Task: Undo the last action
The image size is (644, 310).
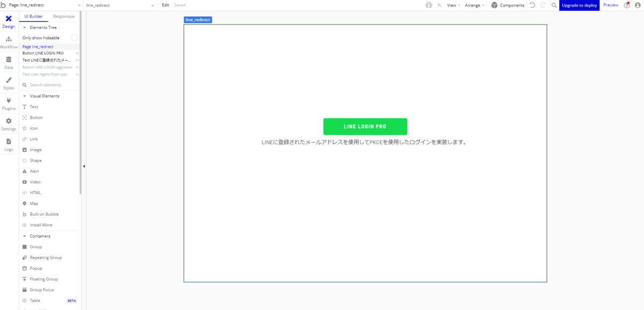Action: [532, 5]
